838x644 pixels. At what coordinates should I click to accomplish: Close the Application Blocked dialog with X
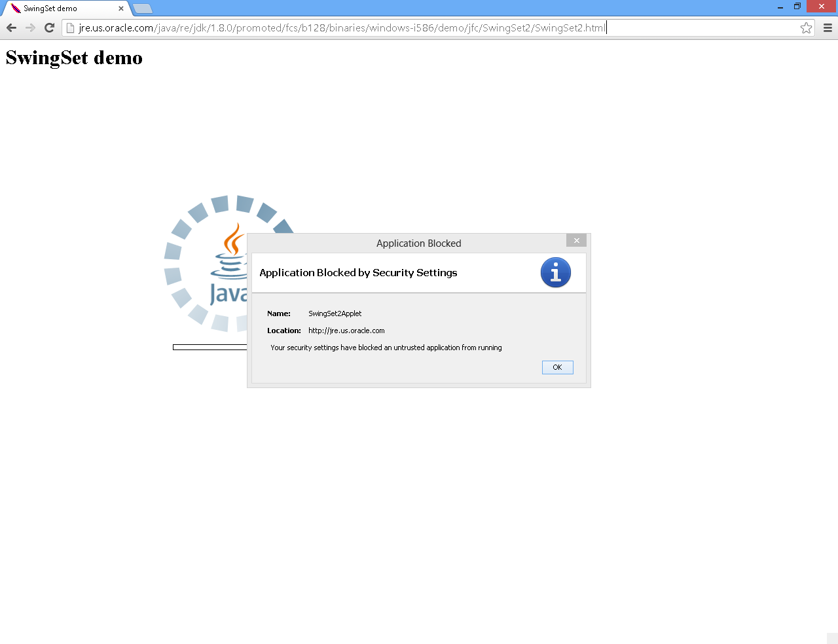(576, 240)
